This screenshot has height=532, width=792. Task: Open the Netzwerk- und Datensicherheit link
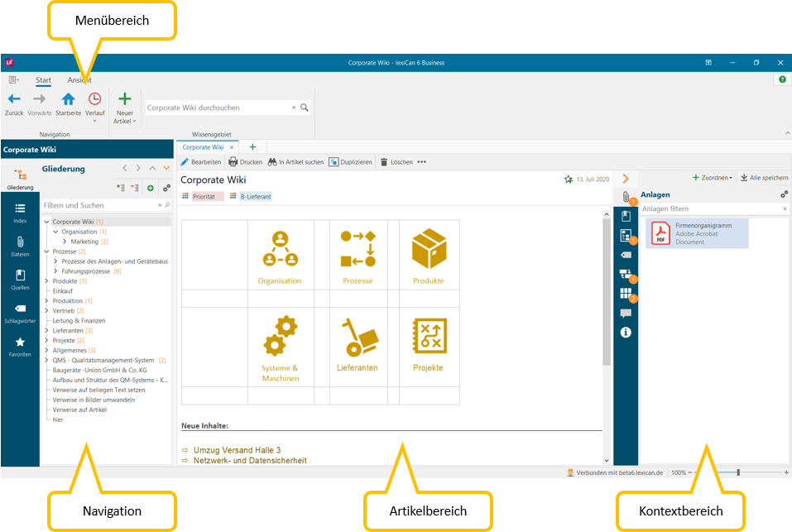pos(250,460)
